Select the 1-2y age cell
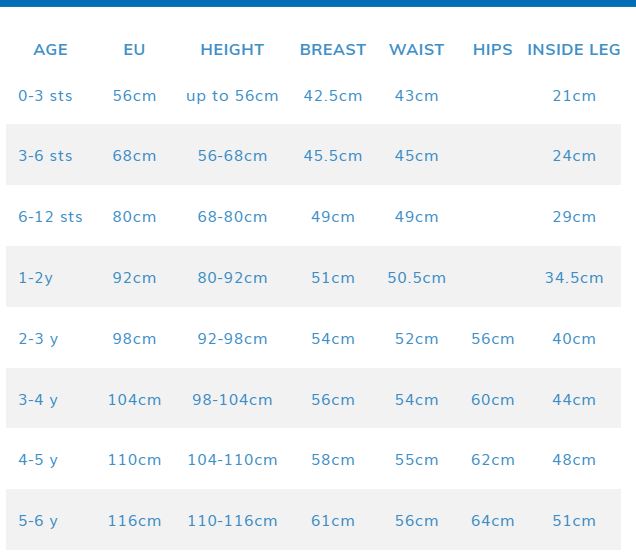 point(36,278)
